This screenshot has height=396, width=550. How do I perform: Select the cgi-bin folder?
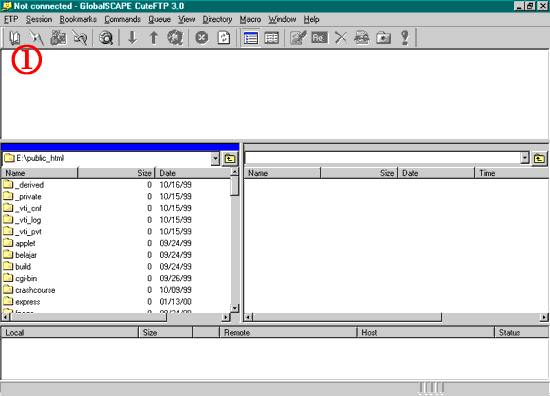(x=20, y=278)
